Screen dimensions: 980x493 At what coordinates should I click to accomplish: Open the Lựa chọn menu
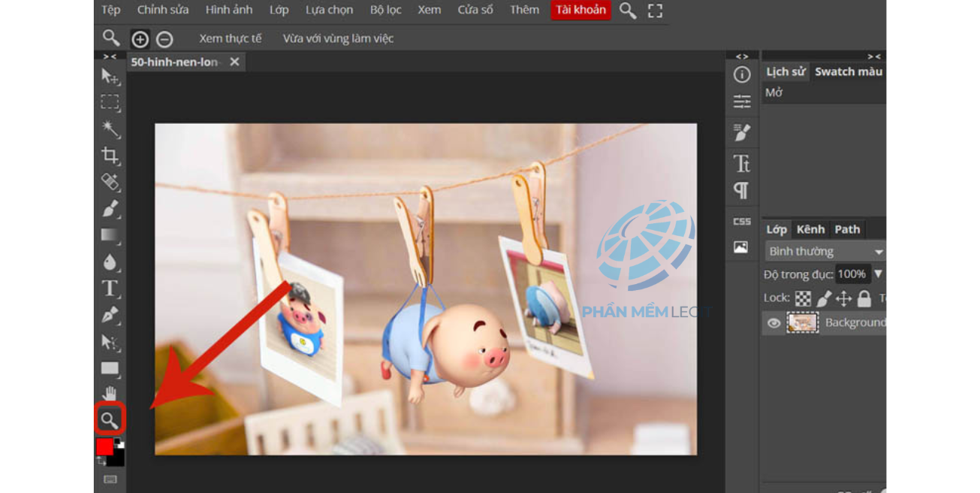[330, 10]
